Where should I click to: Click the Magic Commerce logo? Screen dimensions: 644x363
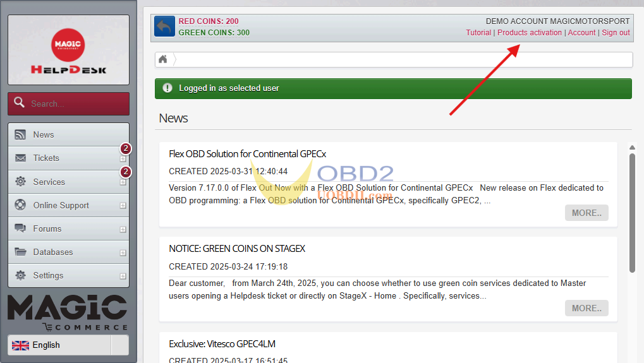pos(68,312)
